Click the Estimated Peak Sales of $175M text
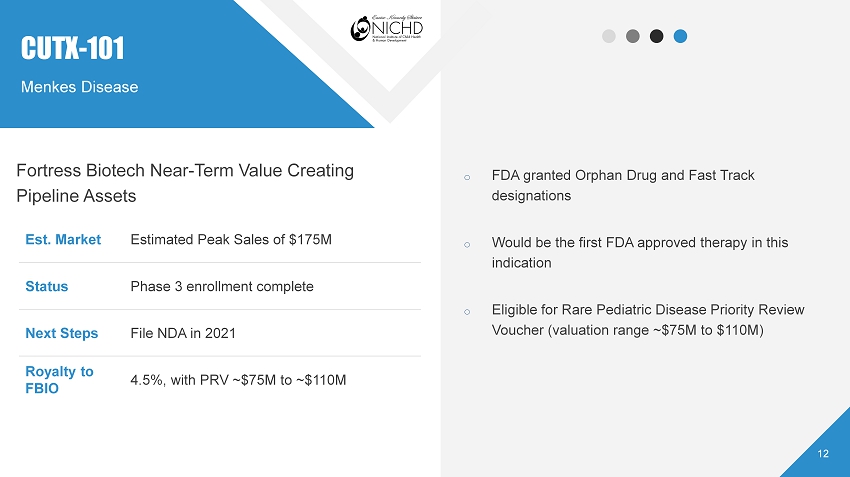Viewport: 850px width, 477px height. [231, 240]
